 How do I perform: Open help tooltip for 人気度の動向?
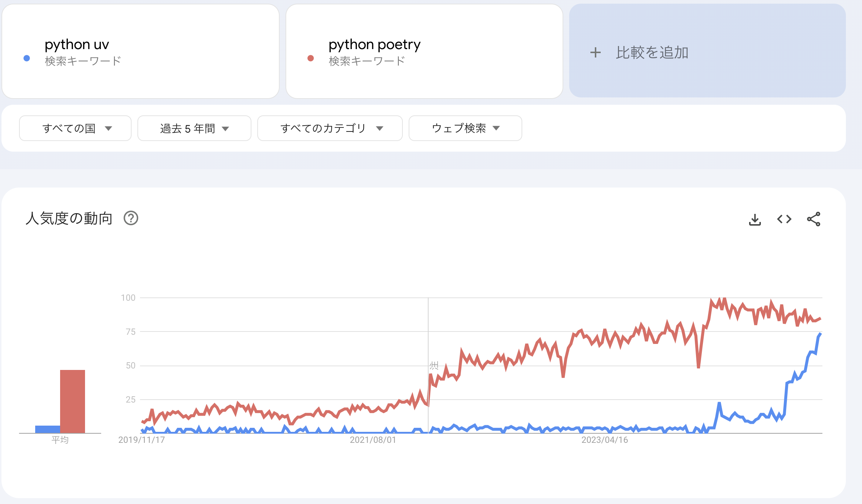[x=131, y=219]
